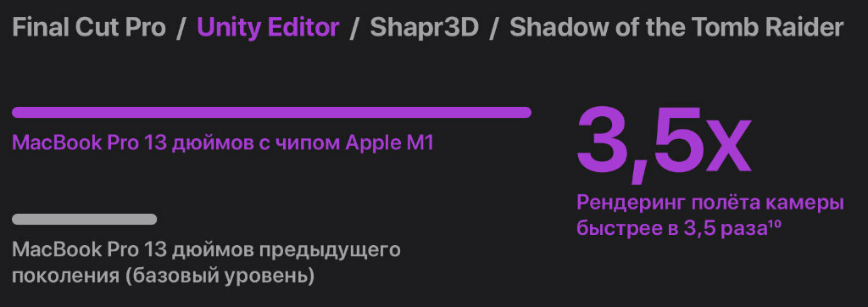Viewport: 868px width, 307px height.
Task: Click slash separator after Unity Editor
Action: pyautogui.click(x=355, y=28)
